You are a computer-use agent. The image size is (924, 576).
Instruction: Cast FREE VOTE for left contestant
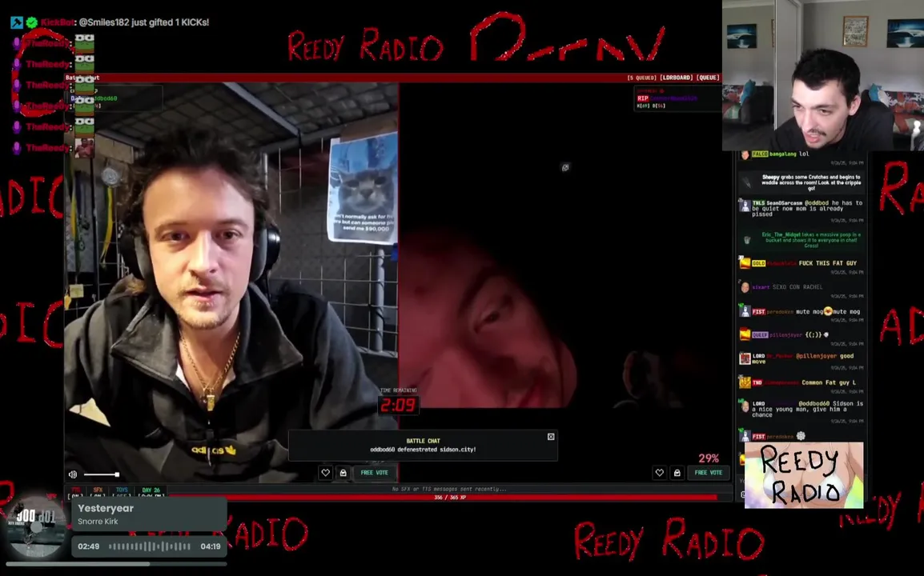(x=374, y=472)
